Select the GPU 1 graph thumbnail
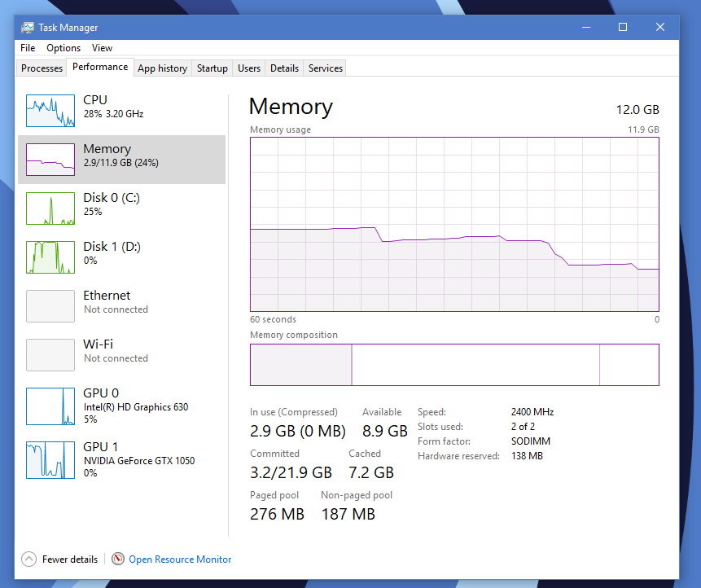 (x=50, y=460)
